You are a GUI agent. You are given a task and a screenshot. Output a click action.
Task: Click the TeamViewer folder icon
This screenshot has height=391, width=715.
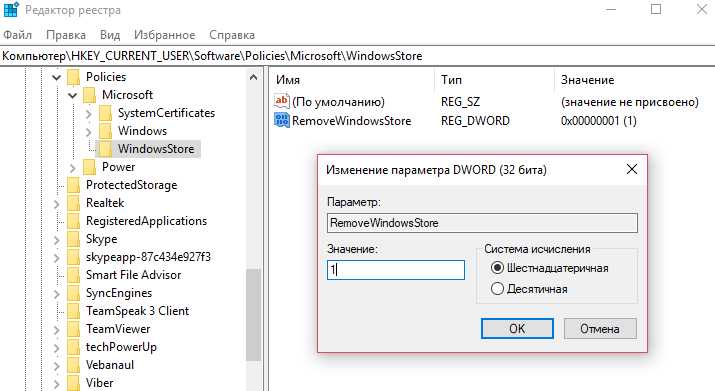coord(73,329)
